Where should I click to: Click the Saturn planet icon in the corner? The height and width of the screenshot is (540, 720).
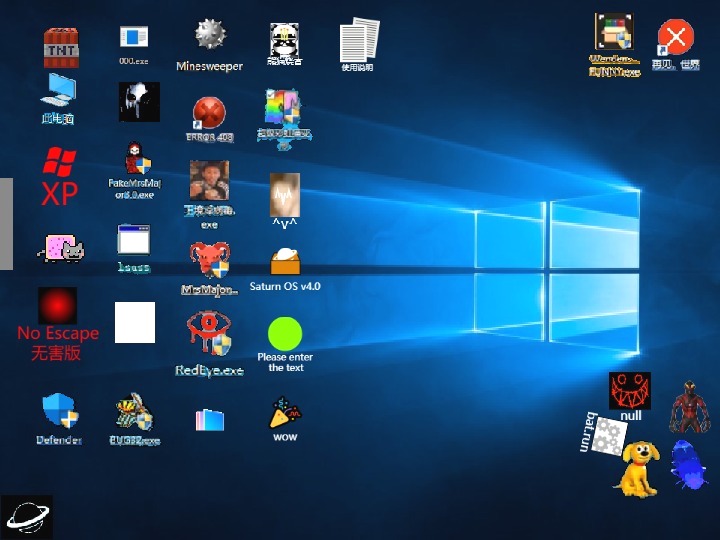click(27, 517)
